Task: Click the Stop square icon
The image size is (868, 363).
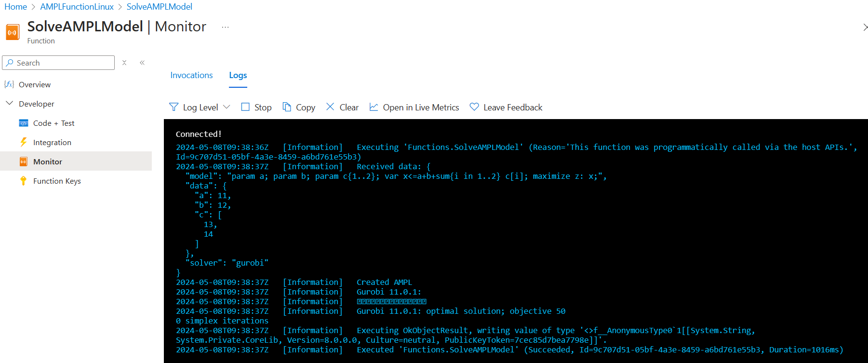Action: [245, 107]
